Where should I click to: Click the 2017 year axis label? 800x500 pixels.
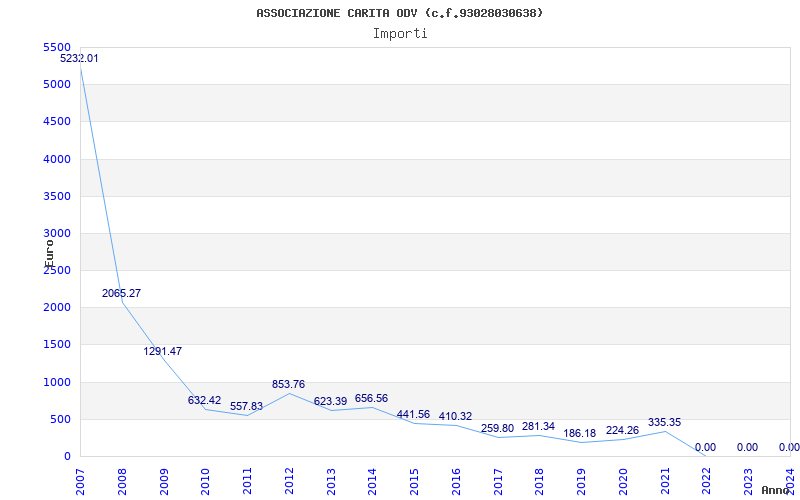(x=497, y=482)
